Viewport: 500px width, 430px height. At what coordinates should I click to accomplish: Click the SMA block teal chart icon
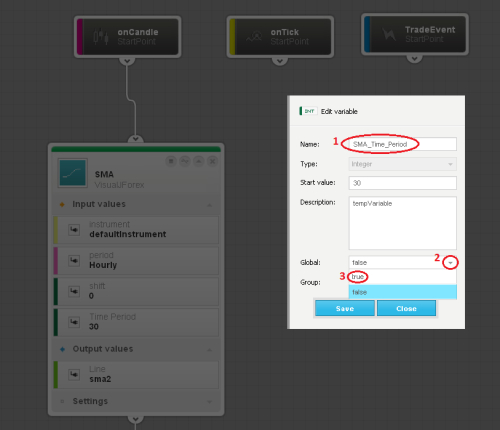pos(73,173)
